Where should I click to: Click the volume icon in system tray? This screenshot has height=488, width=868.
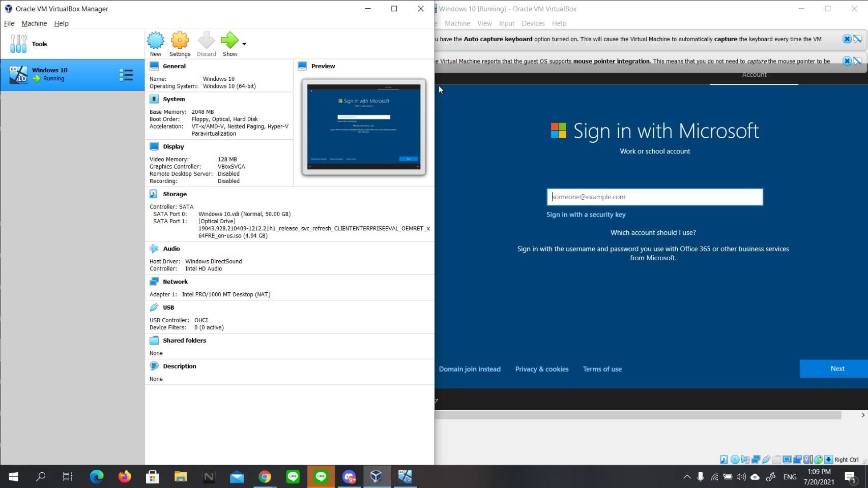tap(741, 477)
